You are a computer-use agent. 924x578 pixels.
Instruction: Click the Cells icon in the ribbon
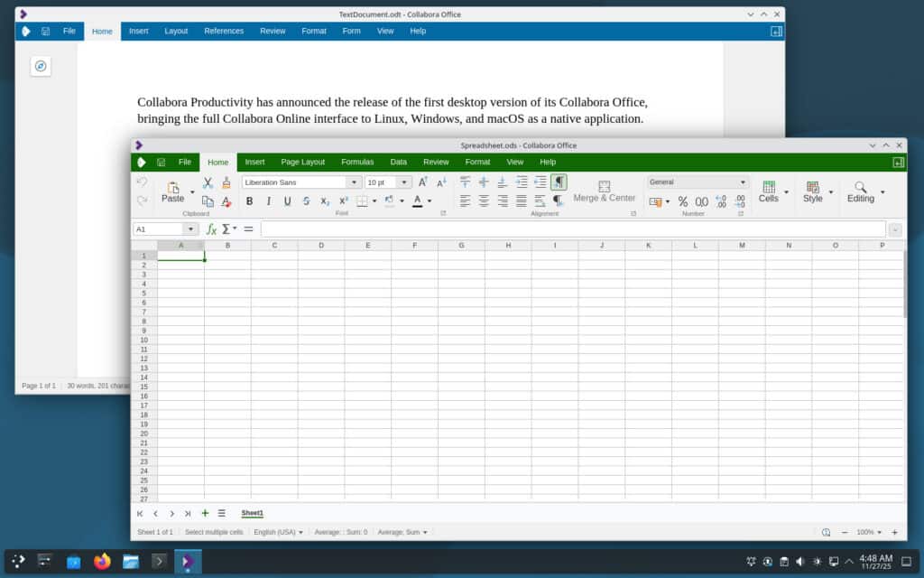coord(768,191)
